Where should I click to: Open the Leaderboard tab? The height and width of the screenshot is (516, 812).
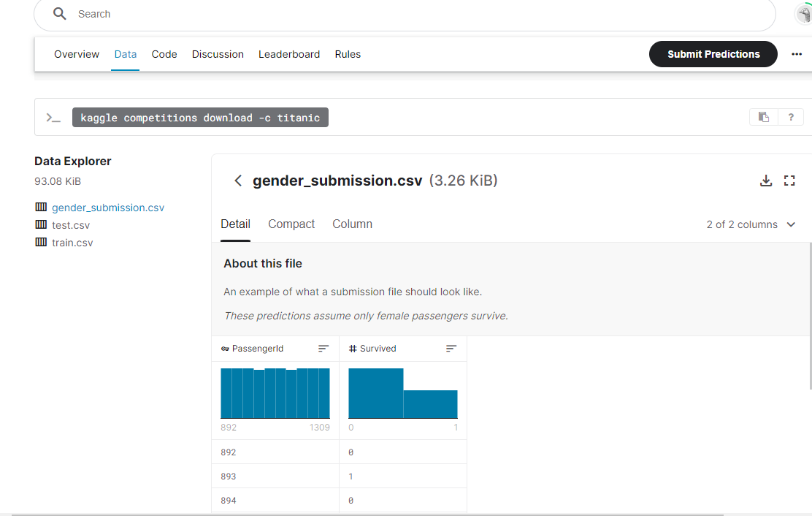pyautogui.click(x=289, y=54)
